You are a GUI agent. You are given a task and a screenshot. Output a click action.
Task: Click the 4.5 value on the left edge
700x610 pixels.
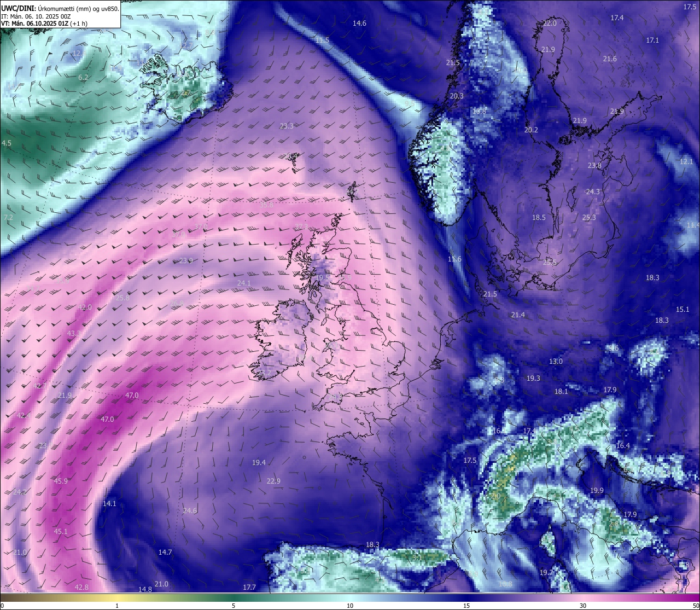[x=7, y=143]
